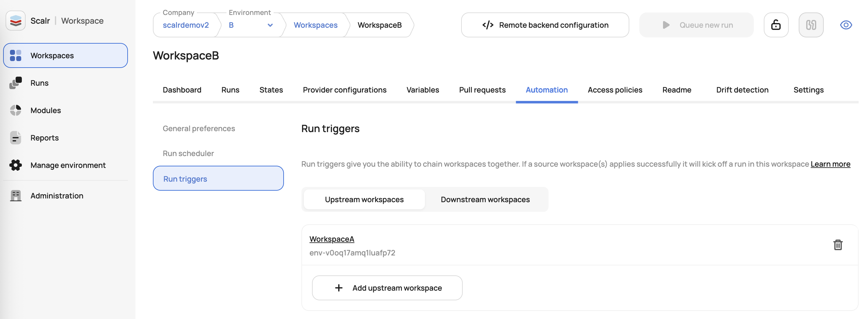Open Administration in the sidebar
The image size is (868, 319).
click(x=66, y=196)
